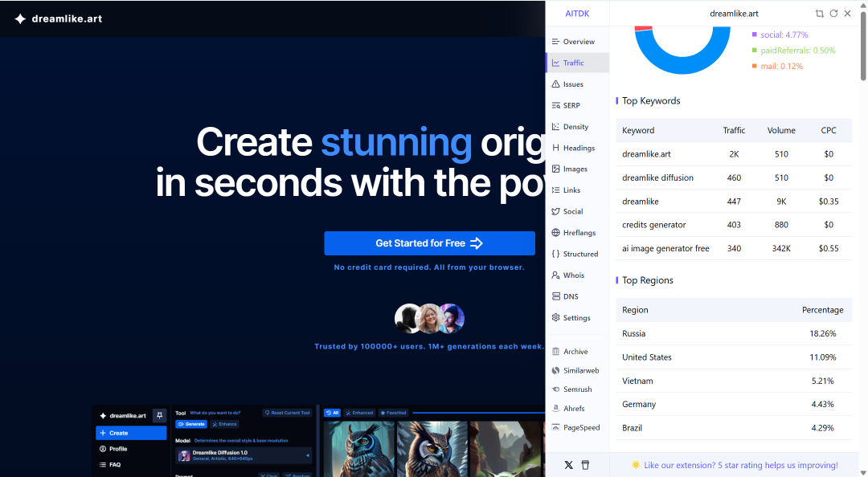
Task: Open the PageSpeed external tool
Action: 577,427
